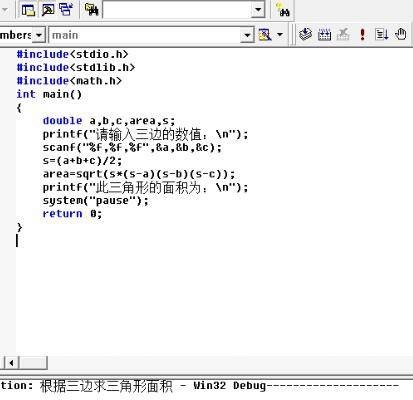This screenshot has height=400, width=413.
Task: Click the line '#include<math.h>'
Action: click(x=69, y=81)
